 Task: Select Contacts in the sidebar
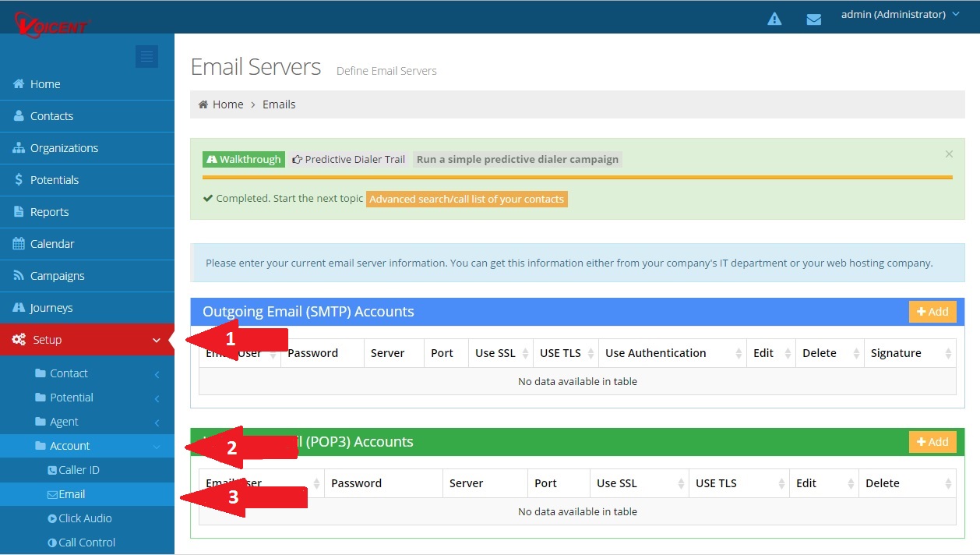tap(52, 115)
